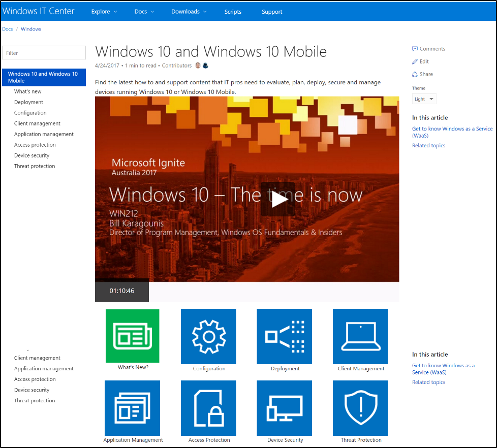Select Threat protection in upper sidebar
Screen dimensions: 497x448
point(35,166)
